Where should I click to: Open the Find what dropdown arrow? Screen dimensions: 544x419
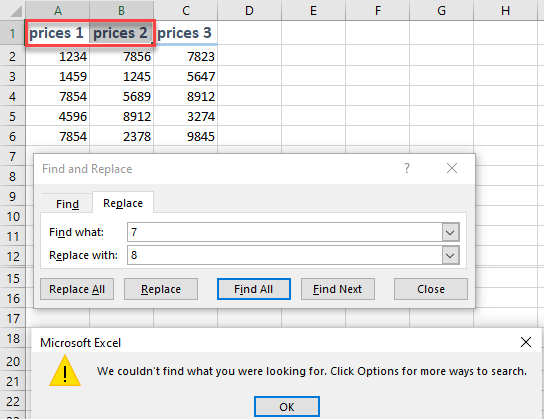point(450,232)
